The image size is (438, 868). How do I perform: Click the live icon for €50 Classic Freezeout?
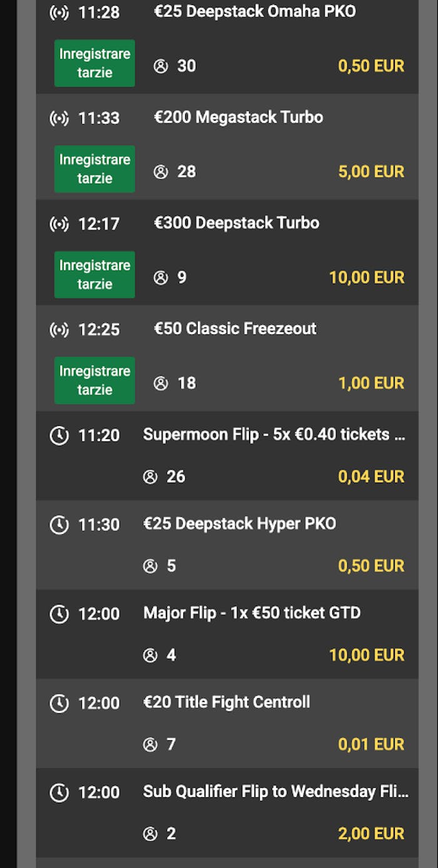(x=59, y=329)
